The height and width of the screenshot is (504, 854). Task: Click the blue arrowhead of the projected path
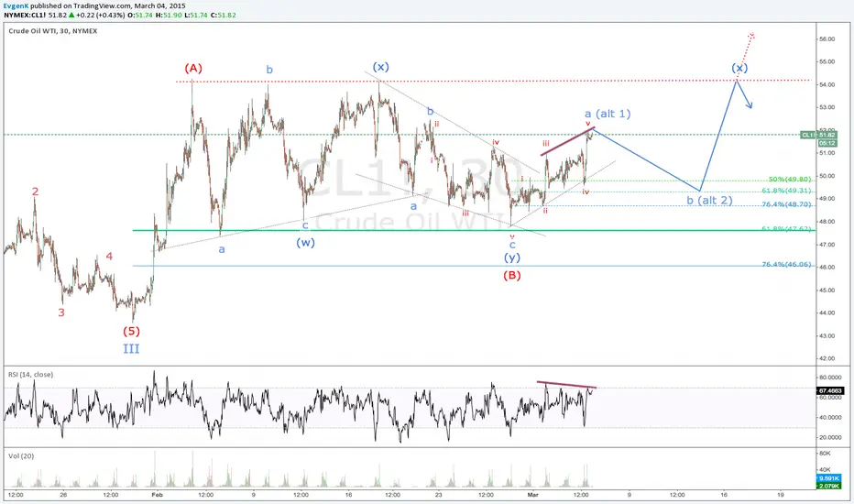[749, 105]
